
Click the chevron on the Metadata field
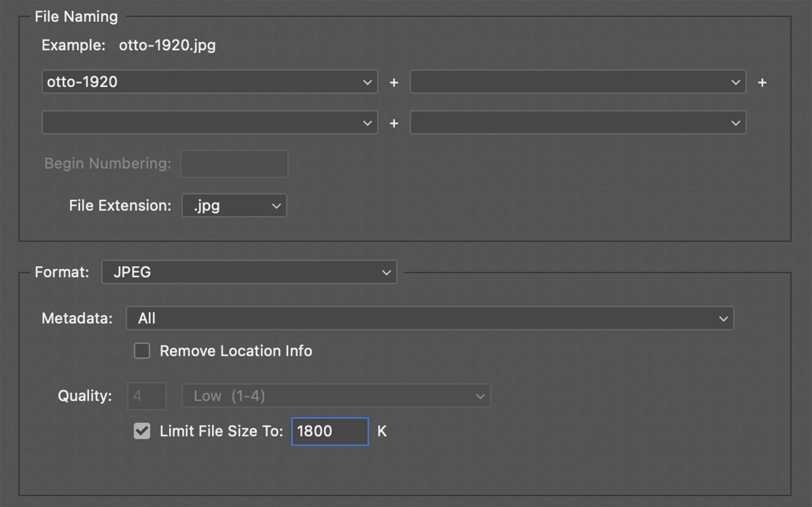tap(722, 318)
